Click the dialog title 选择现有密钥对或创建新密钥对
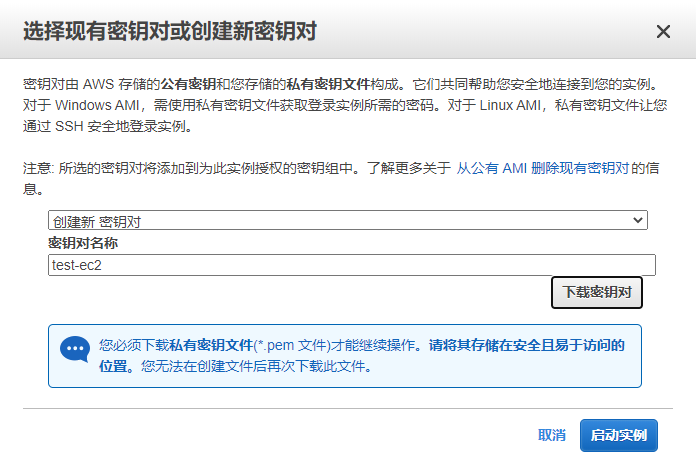696x467 pixels. (170, 31)
